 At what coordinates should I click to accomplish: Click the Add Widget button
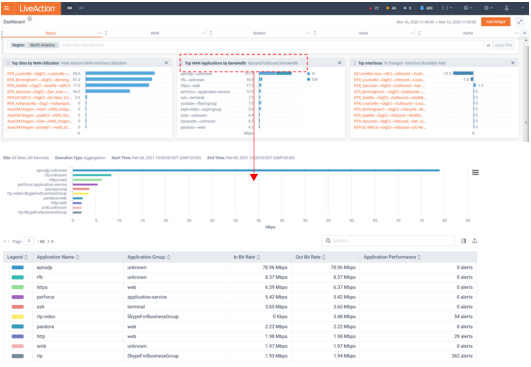[495, 22]
